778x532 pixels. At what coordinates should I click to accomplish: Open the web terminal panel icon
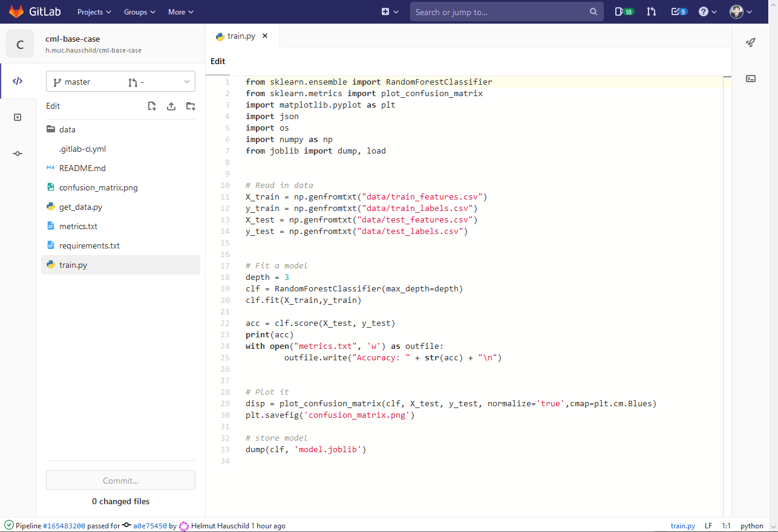(x=751, y=79)
